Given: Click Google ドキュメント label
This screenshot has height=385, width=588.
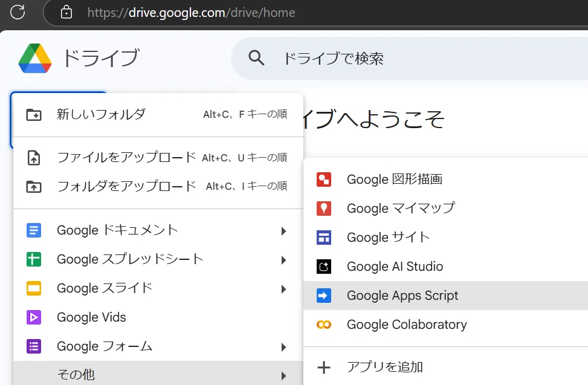Looking at the screenshot, I should tap(117, 230).
